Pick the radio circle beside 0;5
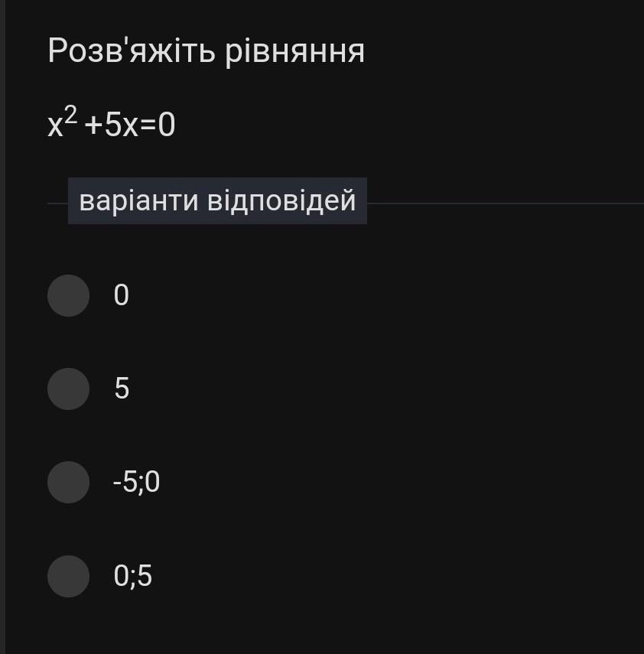The width and height of the screenshot is (644, 654). pos(69,576)
